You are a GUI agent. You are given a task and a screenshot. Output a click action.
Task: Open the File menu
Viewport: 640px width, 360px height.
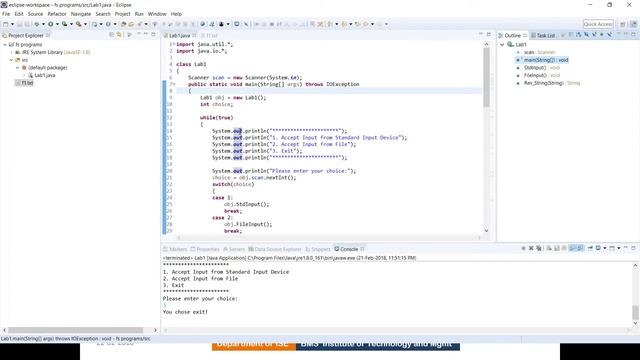[x=6, y=14]
